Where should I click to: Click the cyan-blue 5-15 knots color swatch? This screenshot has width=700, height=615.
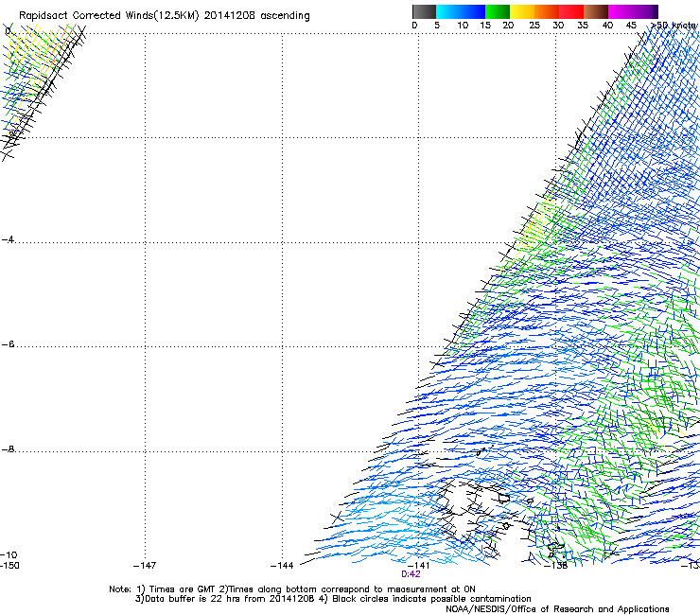[461, 11]
